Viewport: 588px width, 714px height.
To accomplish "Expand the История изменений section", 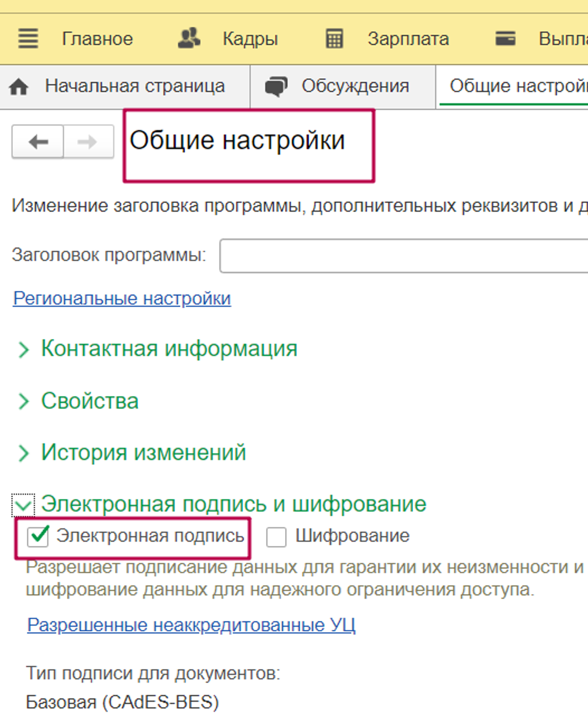I will pyautogui.click(x=24, y=453).
